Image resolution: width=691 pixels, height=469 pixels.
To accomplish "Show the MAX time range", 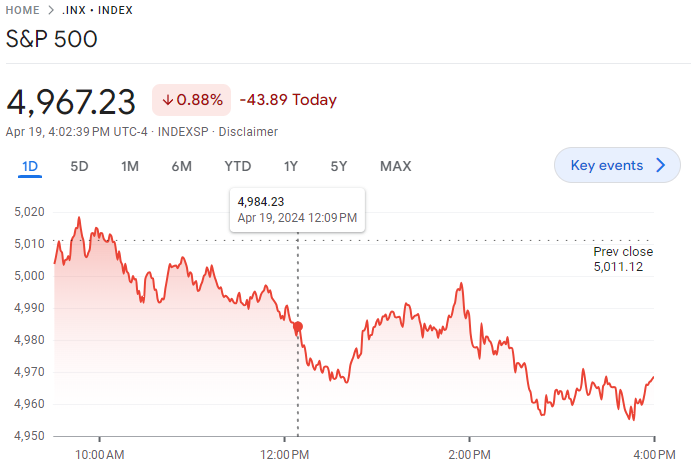I will click(395, 166).
